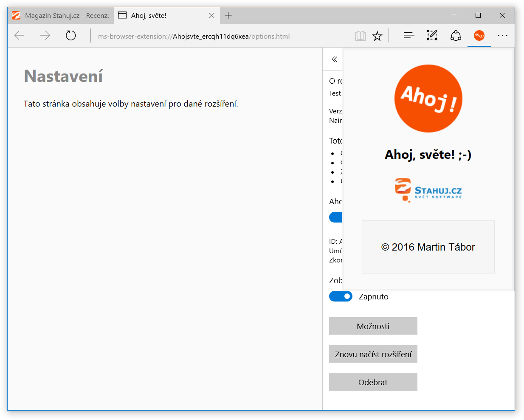524x420 pixels.
Task: Open the Share icon in toolbar
Action: click(456, 36)
